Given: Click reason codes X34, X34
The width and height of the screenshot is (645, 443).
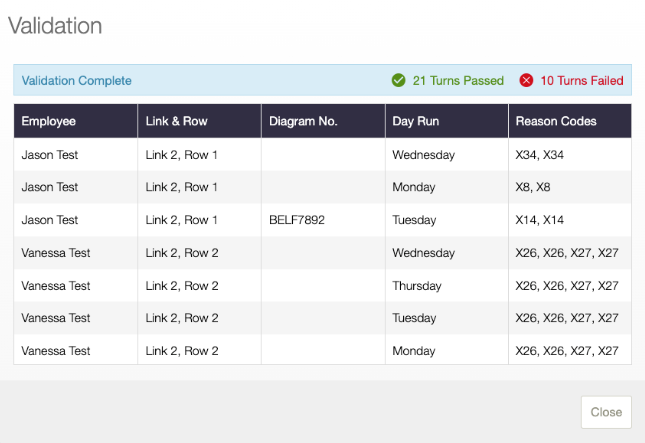Looking at the screenshot, I should coord(539,155).
